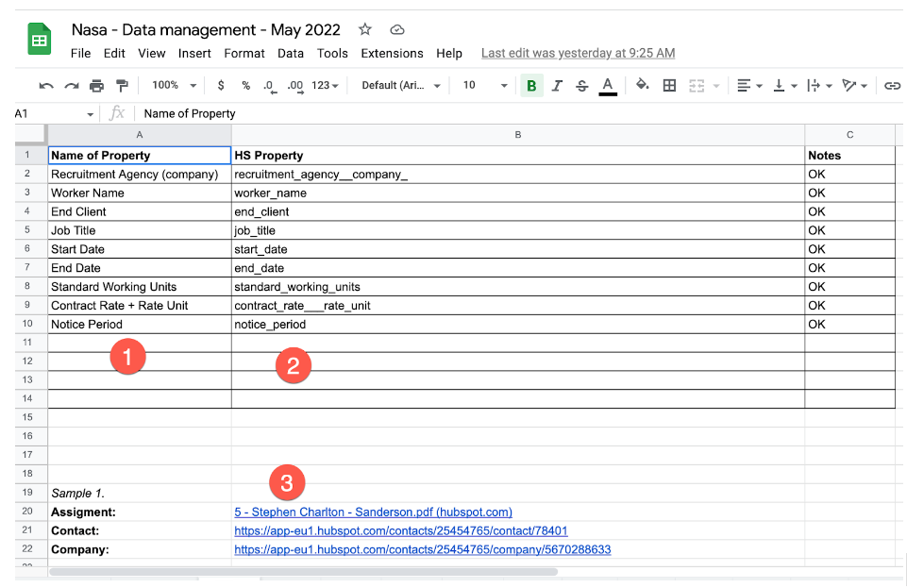Image resolution: width=907 pixels, height=588 pixels.
Task: Open the Stephen Charlton Sanderson.pdf link
Action: click(x=373, y=512)
